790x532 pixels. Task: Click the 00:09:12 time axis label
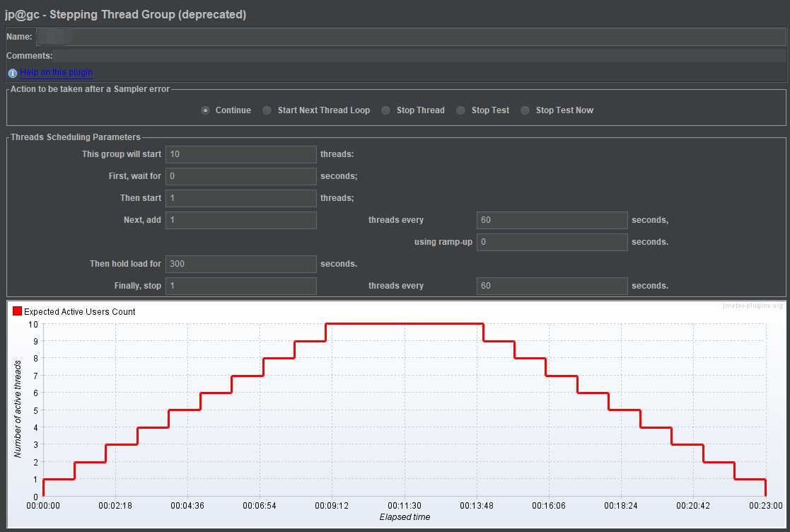pos(332,505)
